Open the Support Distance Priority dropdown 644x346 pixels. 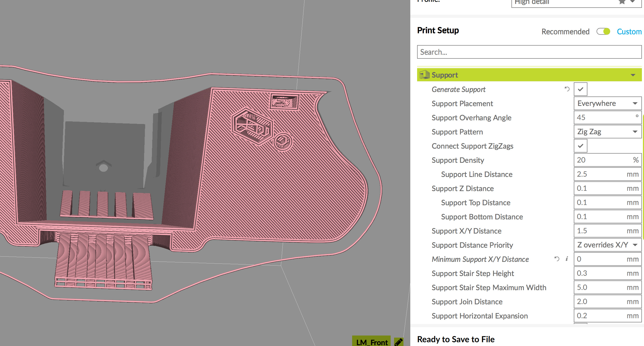point(607,245)
